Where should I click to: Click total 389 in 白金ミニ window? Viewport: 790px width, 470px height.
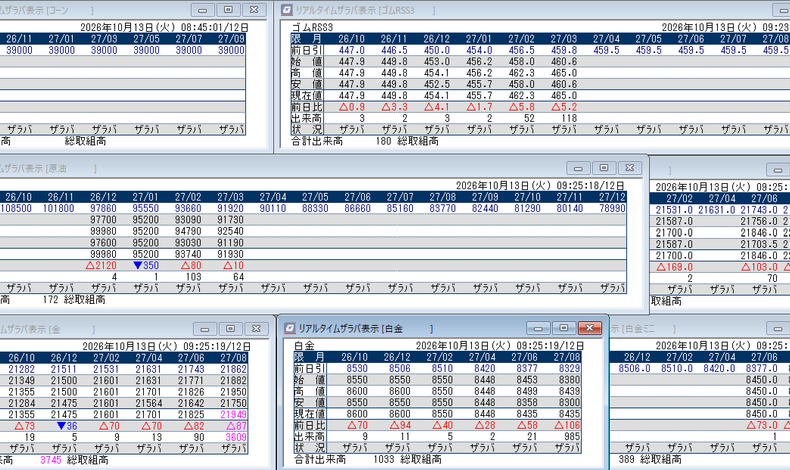pyautogui.click(x=626, y=459)
